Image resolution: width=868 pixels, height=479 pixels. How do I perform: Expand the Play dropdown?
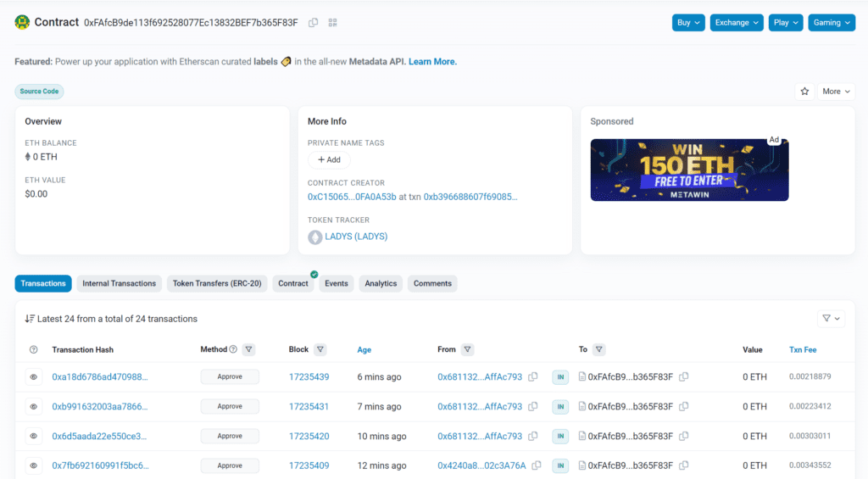coord(786,23)
